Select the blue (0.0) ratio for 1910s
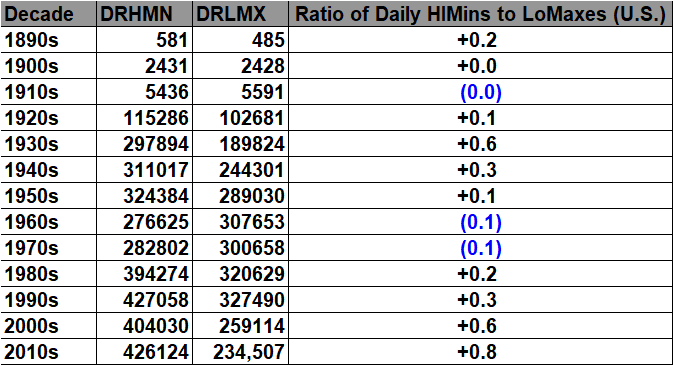Image resolution: width=673 pixels, height=365 pixels. 480,92
